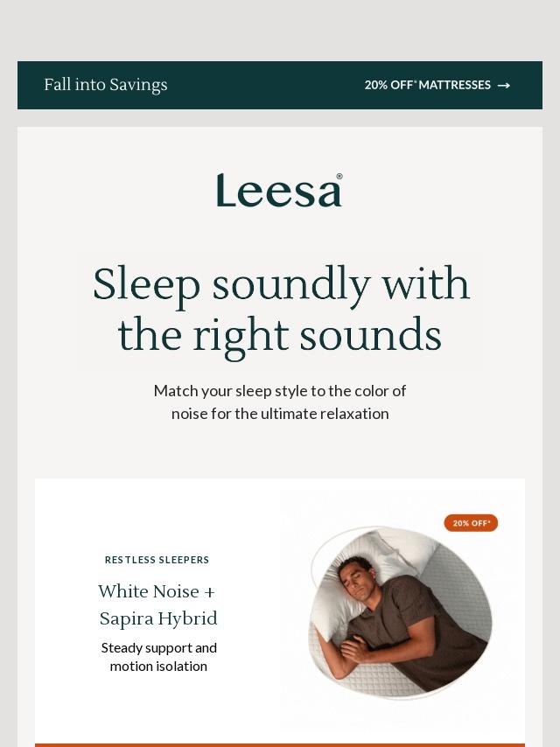
Task: Open the sleeping man mattress image
Action: 401,612
